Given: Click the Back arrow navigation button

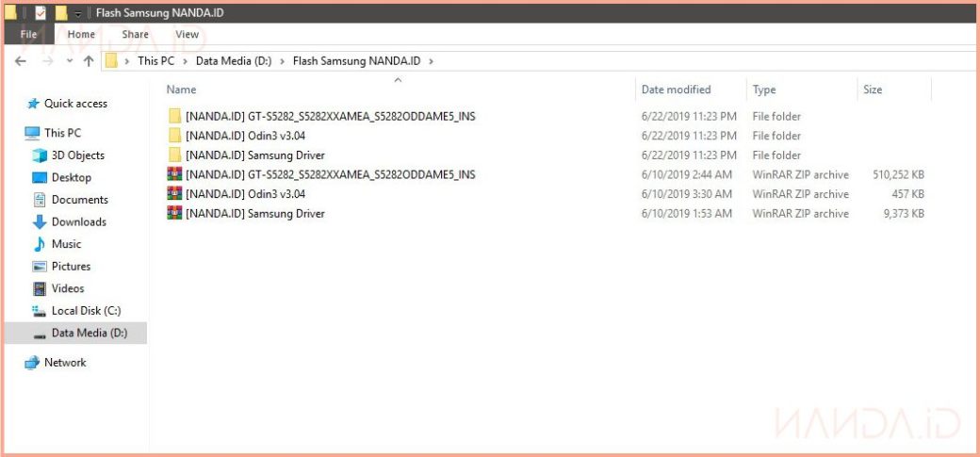Looking at the screenshot, I should coord(22,61).
